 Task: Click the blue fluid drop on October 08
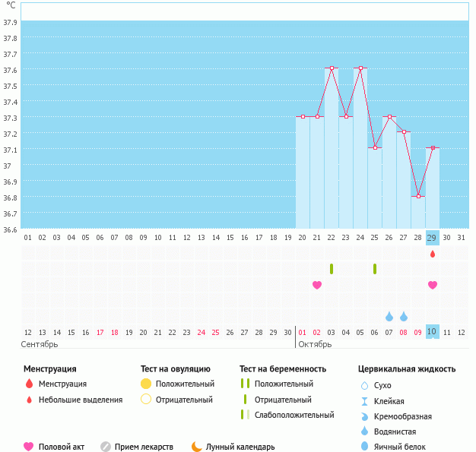[404, 316]
